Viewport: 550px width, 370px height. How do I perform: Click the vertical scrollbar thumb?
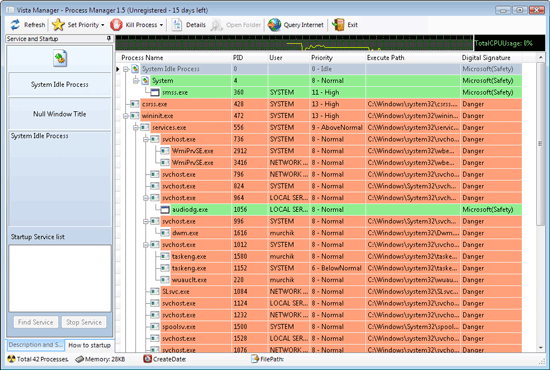pyautogui.click(x=540, y=144)
